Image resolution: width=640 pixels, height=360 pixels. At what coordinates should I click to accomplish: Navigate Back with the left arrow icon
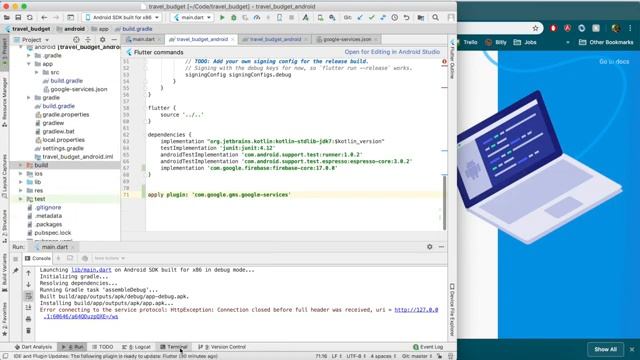pyautogui.click(x=44, y=18)
